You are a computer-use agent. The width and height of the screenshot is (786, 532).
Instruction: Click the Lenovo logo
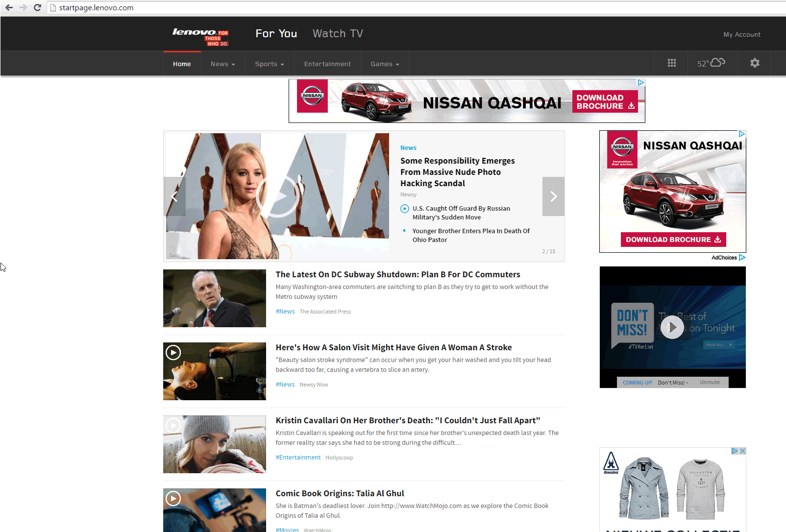click(x=200, y=36)
